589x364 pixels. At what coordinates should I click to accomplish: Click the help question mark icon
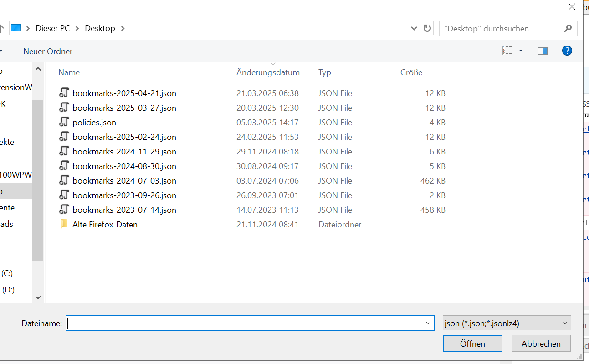point(567,51)
